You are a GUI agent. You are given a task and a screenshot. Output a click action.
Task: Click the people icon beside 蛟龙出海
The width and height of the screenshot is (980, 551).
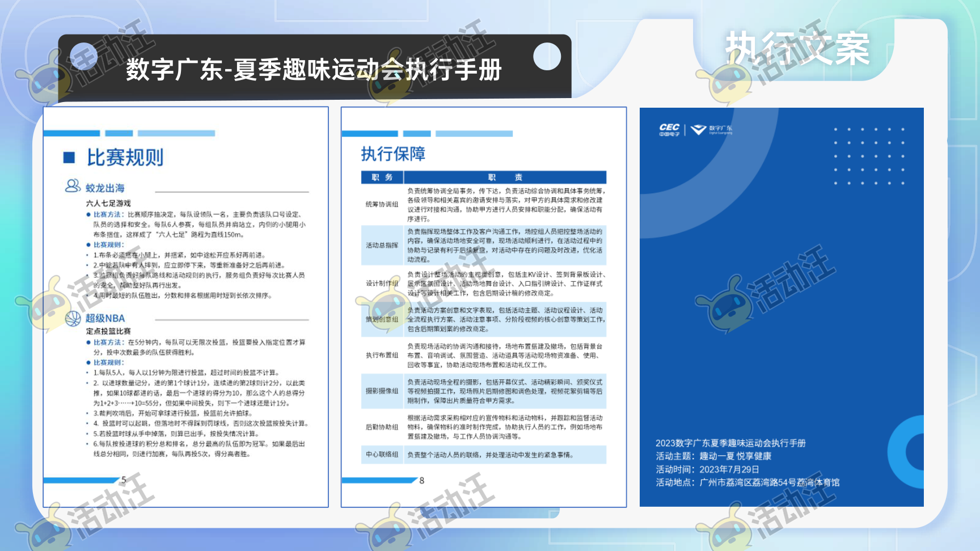[x=73, y=186]
